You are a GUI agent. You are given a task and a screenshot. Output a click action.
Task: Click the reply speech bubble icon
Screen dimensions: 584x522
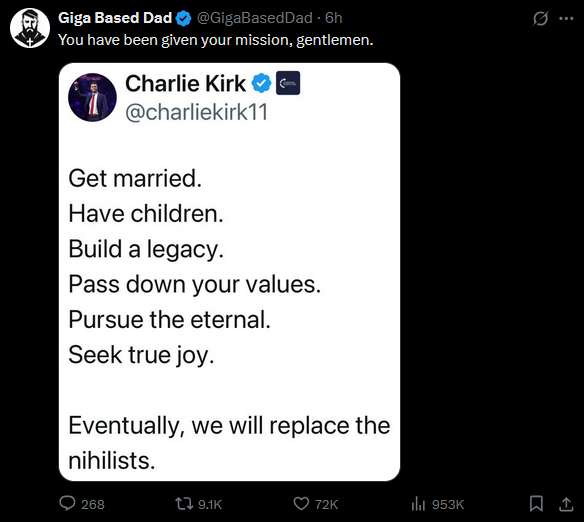coord(67,504)
